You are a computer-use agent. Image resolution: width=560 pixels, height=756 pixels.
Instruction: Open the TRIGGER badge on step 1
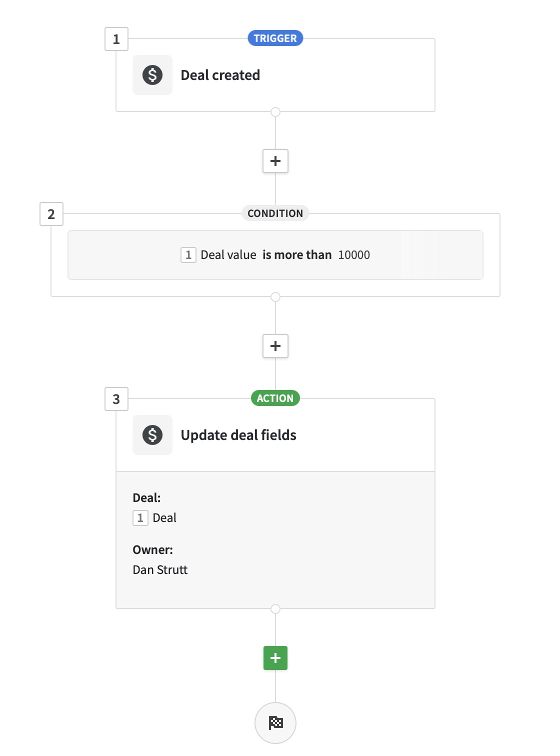[x=275, y=38]
